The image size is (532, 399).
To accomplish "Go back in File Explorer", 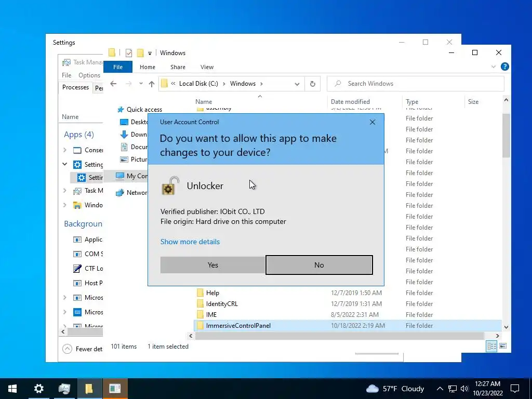I will point(113,84).
